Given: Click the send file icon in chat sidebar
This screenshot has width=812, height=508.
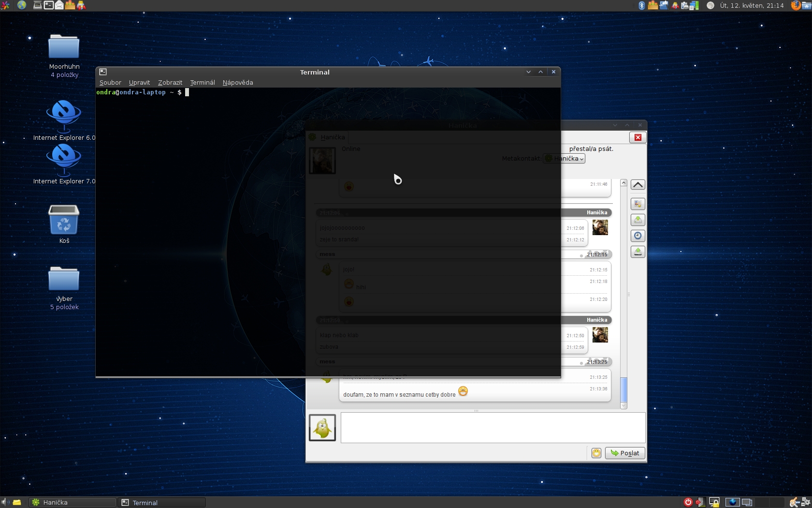Looking at the screenshot, I should point(638,204).
